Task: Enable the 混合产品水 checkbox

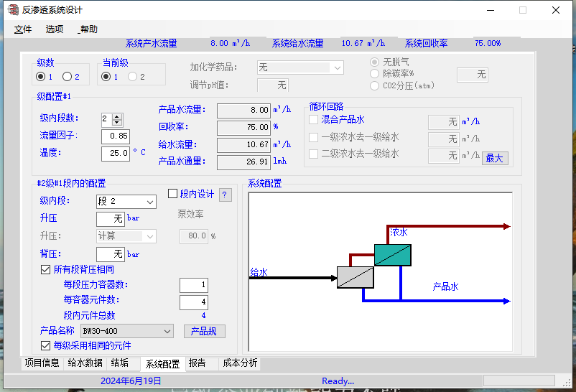Action: tap(314, 120)
